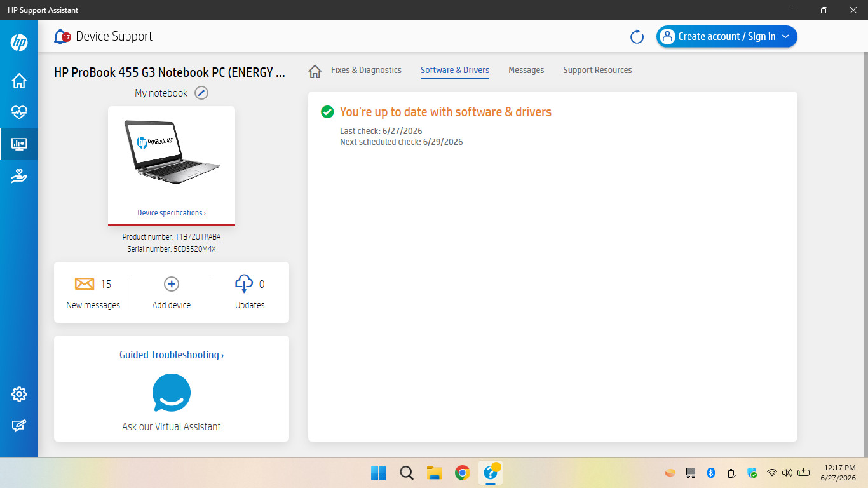The image size is (868, 488).
Task: Click the Add device plus icon
Action: coord(172,284)
